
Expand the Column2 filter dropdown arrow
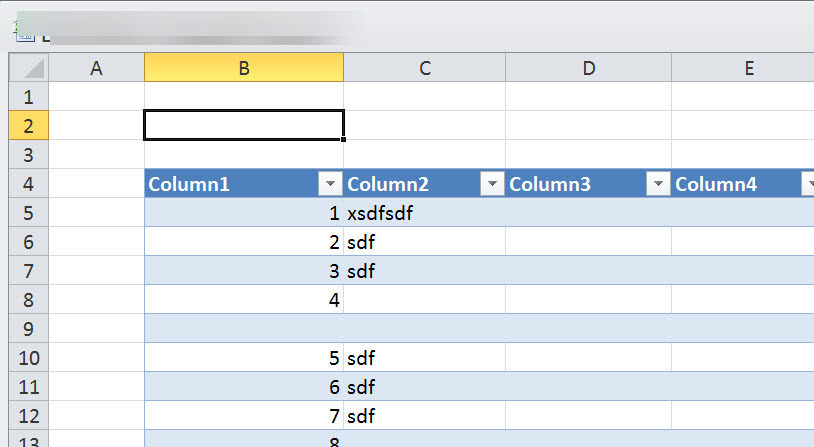click(492, 184)
